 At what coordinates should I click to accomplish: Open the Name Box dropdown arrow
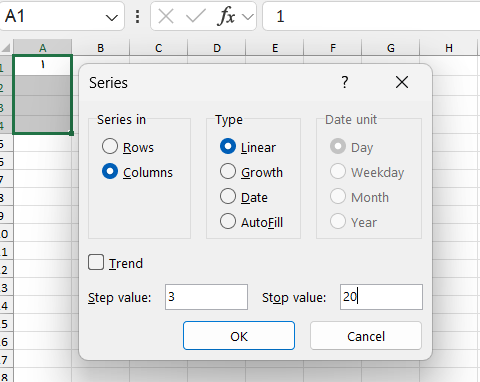pyautogui.click(x=112, y=17)
